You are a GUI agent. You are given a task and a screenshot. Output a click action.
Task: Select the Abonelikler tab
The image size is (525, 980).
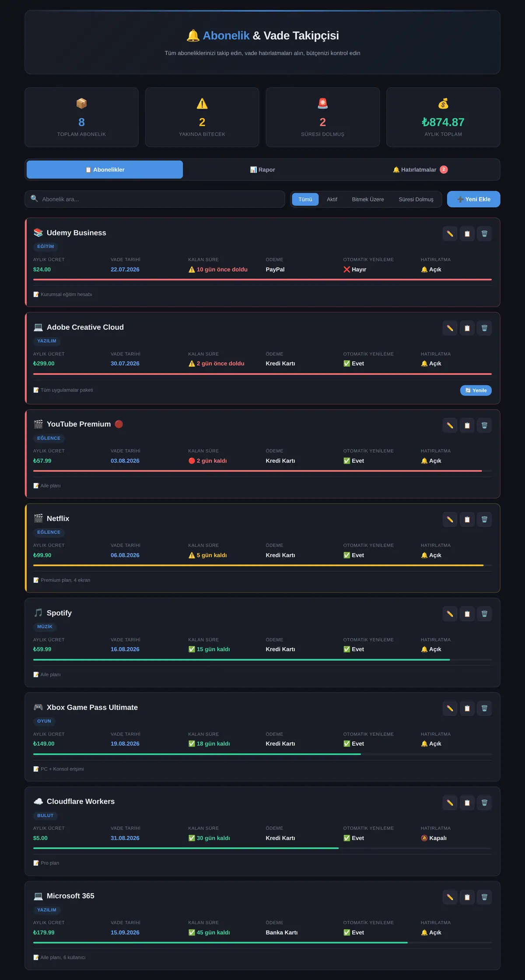[x=105, y=169]
